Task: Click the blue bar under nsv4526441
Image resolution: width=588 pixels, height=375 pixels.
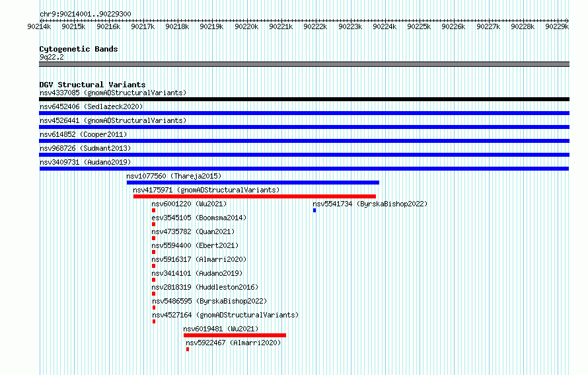Action: (x=304, y=127)
